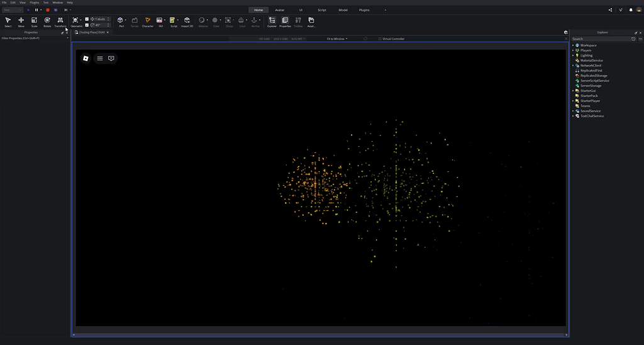Expand the TextChatService tree node
The image size is (644, 345).
click(573, 116)
